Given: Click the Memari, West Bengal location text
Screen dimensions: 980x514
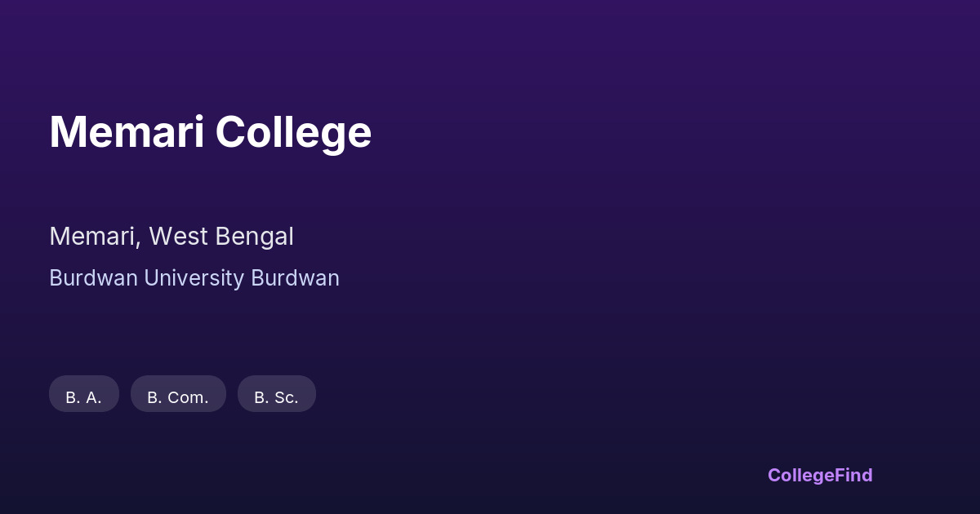Looking at the screenshot, I should 171,237.
